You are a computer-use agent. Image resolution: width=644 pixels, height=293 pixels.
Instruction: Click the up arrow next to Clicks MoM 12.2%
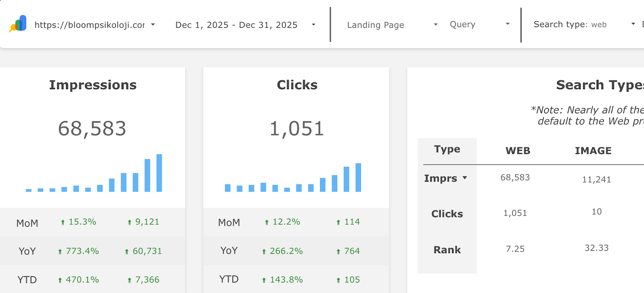tap(266, 222)
